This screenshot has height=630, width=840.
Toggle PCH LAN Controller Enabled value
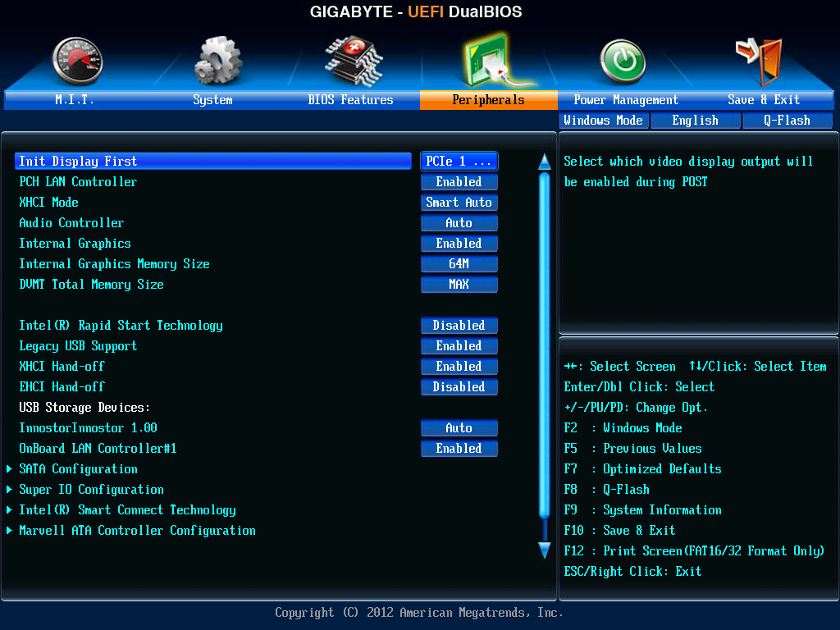[459, 181]
